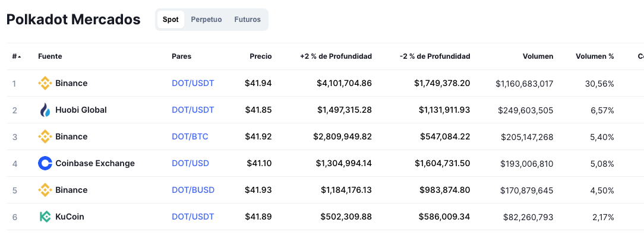Open the KuCoin DOT/USDT pair link
This screenshot has height=251, width=644.
192,217
